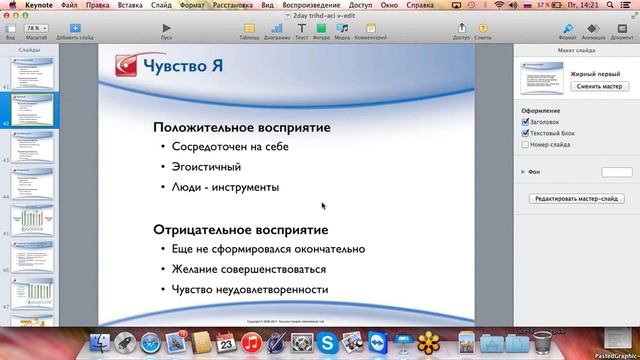Open the Вид view options toolbar button
640x360 pixels.
[10, 29]
